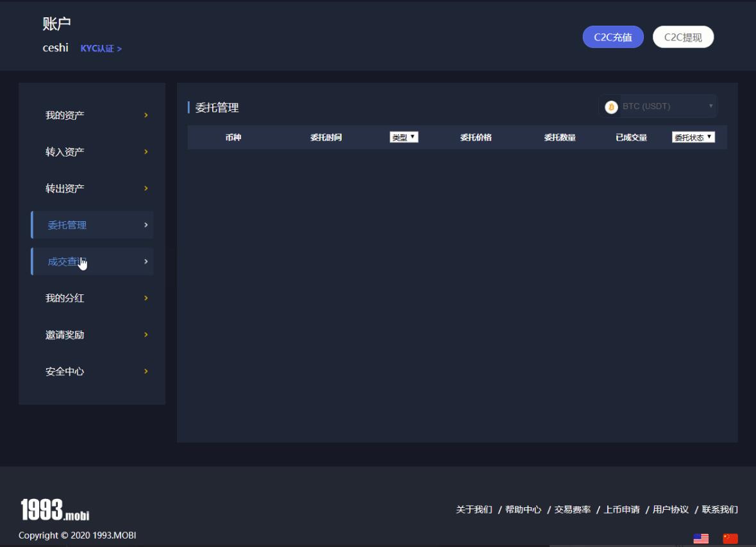The width and height of the screenshot is (756, 547).
Task: Click the arrow icon beside 我的资产
Action: point(146,115)
